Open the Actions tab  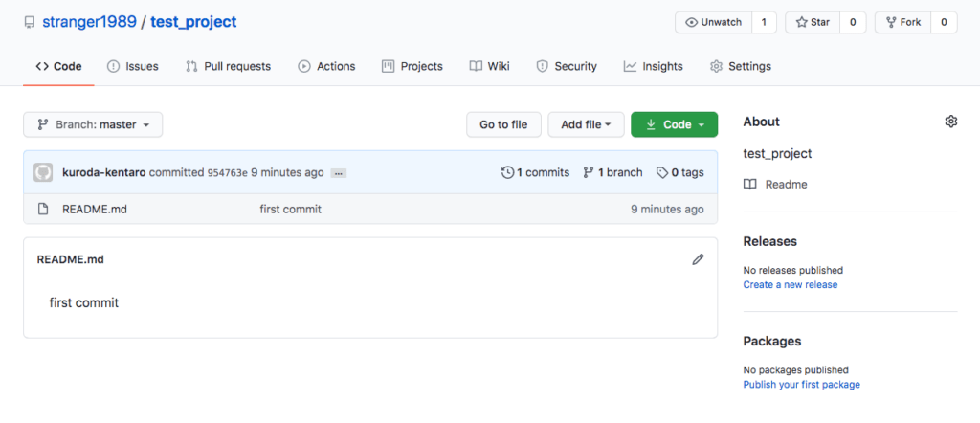(x=326, y=66)
